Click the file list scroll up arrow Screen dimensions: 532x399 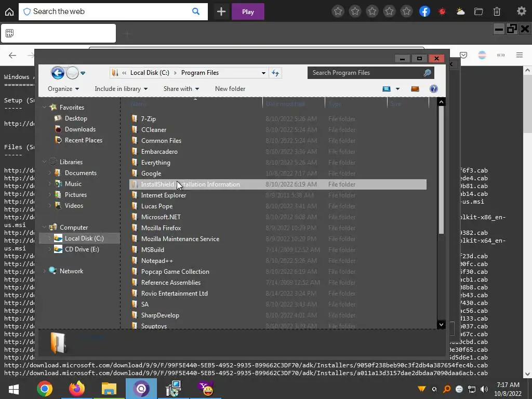pyautogui.click(x=441, y=102)
